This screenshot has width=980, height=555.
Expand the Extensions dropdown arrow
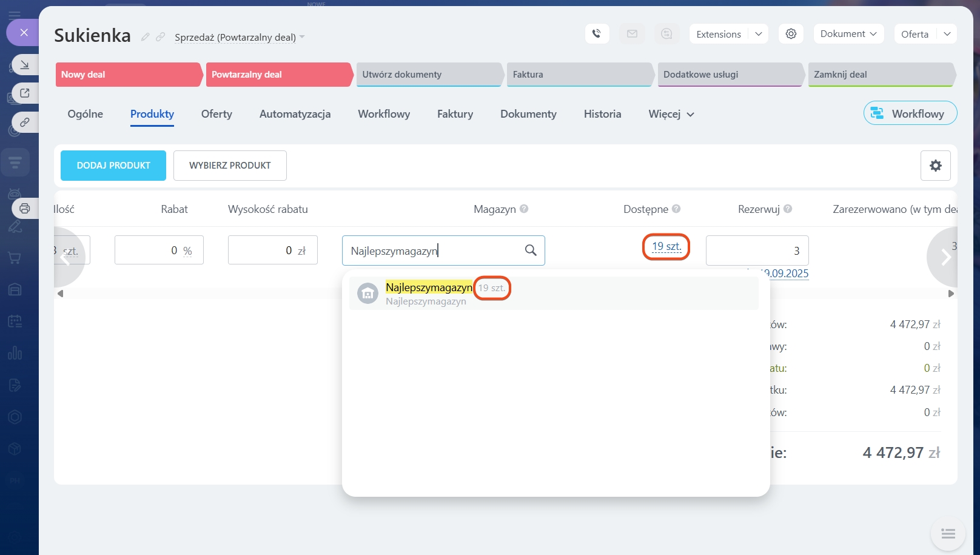[758, 34]
